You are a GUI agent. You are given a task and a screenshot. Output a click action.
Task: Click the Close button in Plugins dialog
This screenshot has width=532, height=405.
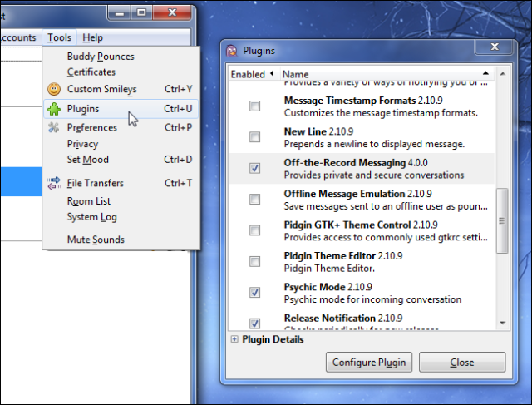tap(461, 363)
